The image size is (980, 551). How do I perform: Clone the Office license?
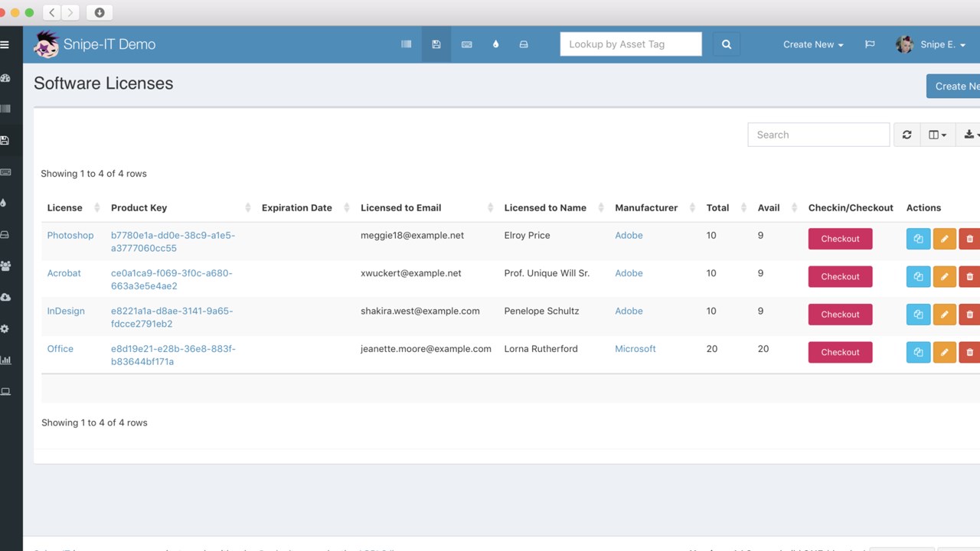tap(918, 352)
